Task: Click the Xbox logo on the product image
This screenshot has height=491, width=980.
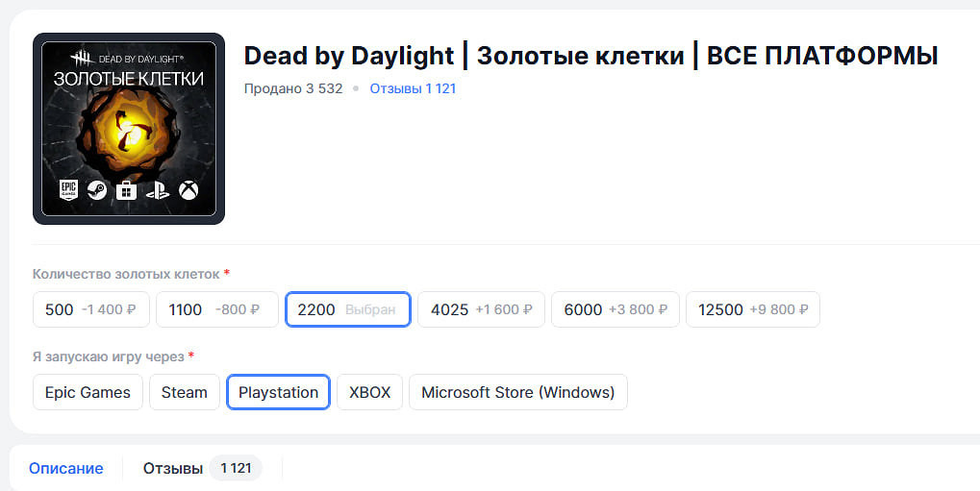Action: point(188,190)
